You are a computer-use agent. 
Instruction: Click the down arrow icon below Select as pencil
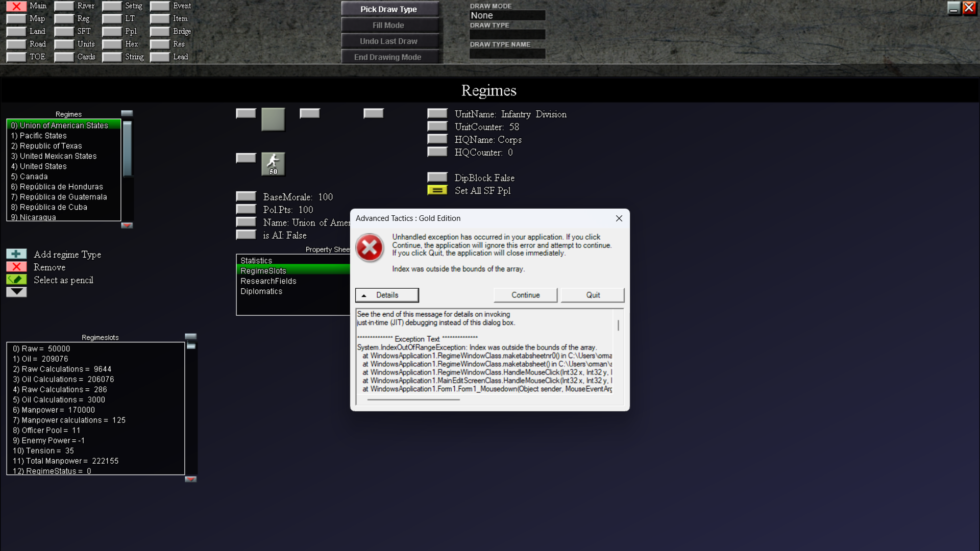(16, 292)
